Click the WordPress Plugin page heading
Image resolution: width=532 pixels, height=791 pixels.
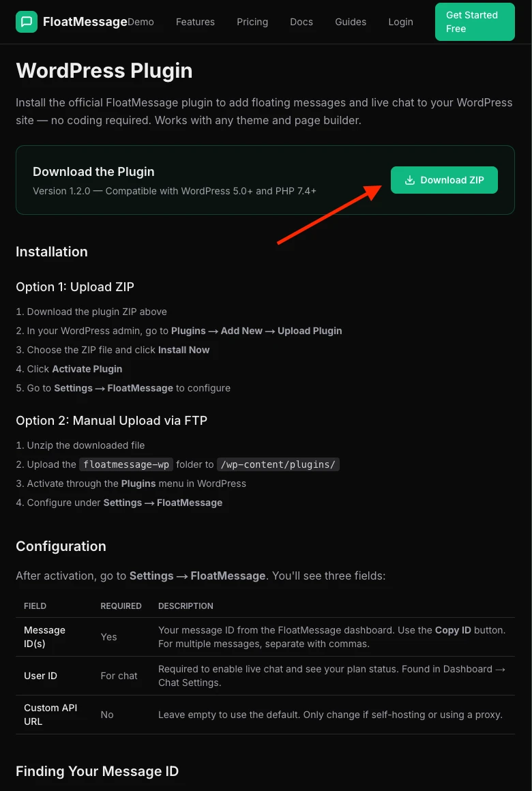click(x=104, y=71)
